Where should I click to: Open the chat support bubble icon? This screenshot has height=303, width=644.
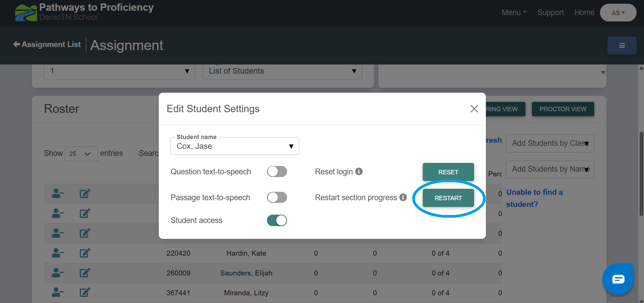coord(618,279)
